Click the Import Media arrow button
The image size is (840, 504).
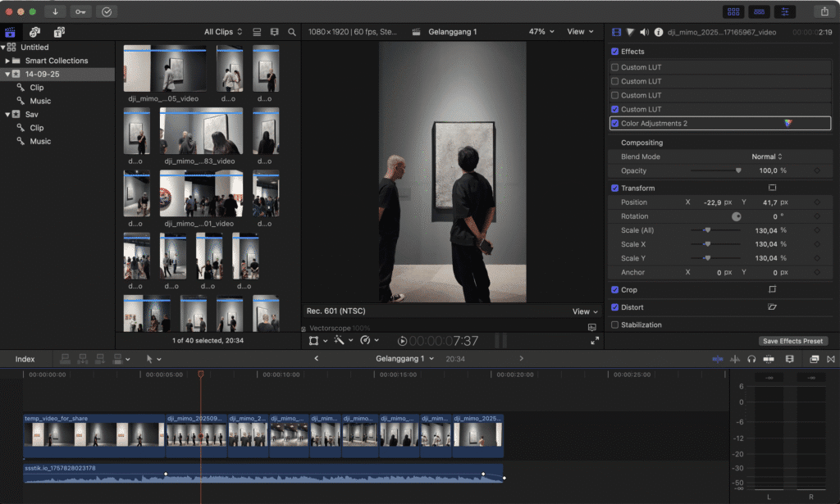(56, 11)
